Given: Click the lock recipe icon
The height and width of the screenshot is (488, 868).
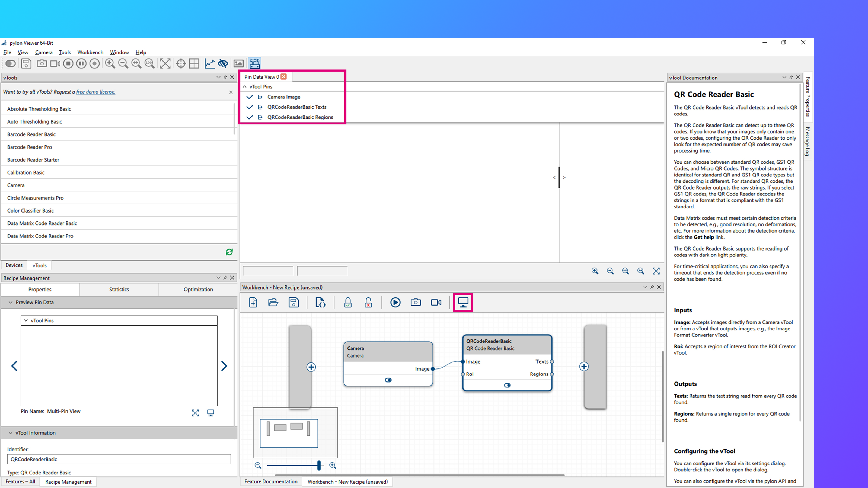Looking at the screenshot, I should pos(348,302).
